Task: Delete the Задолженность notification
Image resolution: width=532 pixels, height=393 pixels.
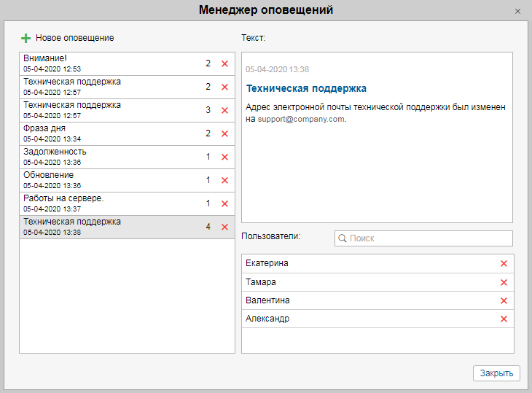Action: click(224, 157)
